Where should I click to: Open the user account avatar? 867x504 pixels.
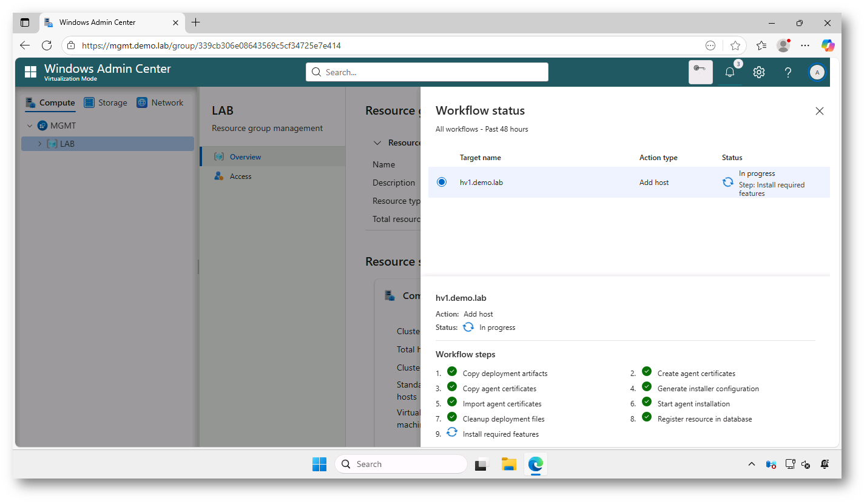(817, 72)
